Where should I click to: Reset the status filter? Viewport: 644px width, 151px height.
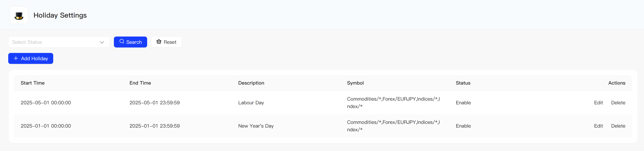pos(167,42)
